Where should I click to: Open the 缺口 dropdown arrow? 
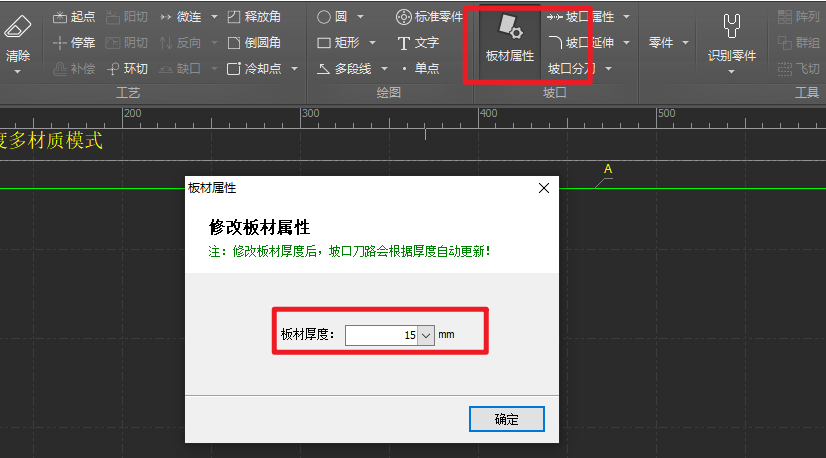click(214, 69)
